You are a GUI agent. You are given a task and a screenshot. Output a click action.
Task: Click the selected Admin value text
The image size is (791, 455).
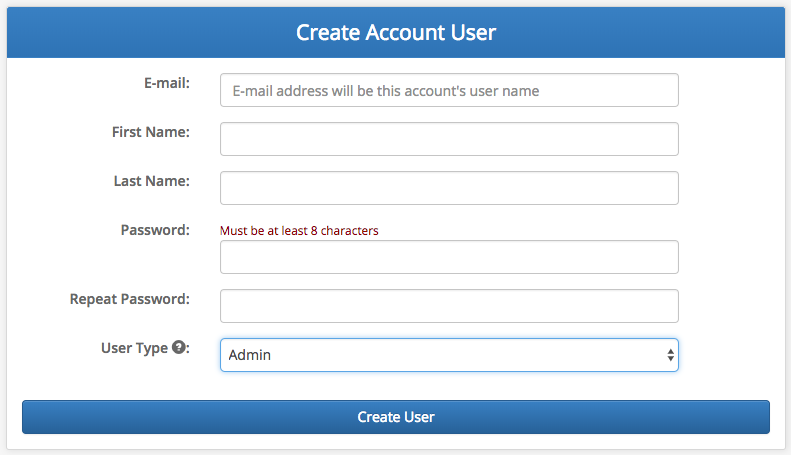pos(250,355)
